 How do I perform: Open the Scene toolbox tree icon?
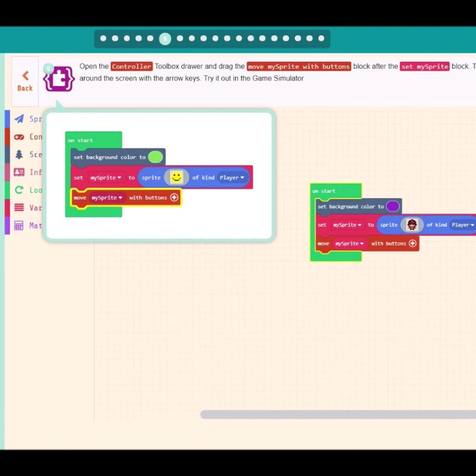point(19,154)
